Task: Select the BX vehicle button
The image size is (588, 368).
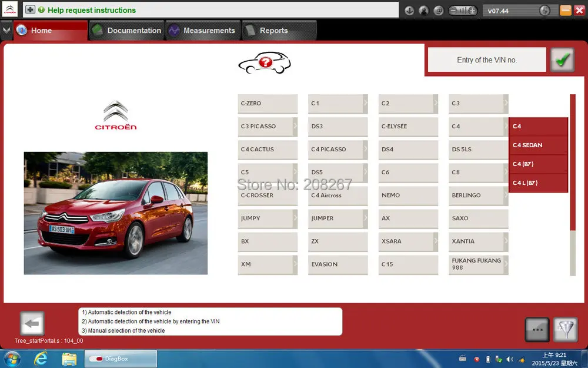Action: pyautogui.click(x=268, y=241)
